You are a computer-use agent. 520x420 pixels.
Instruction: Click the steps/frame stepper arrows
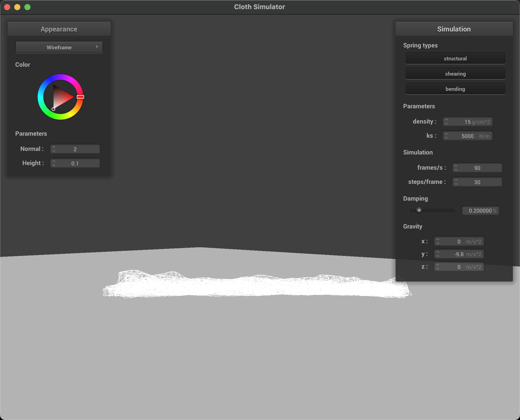click(456, 182)
